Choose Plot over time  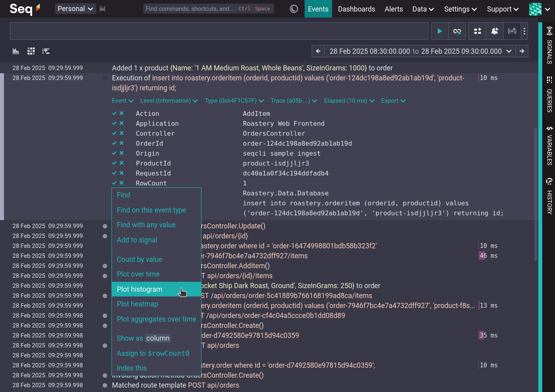(156, 274)
